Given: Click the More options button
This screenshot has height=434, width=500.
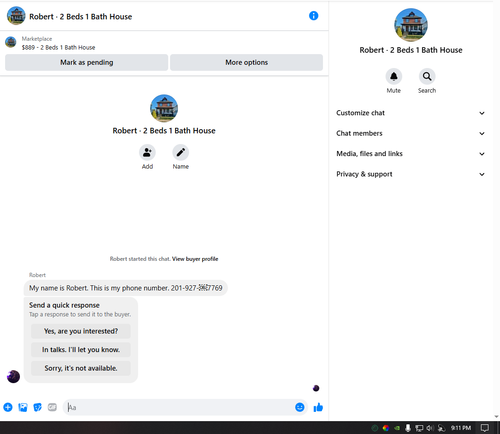Looking at the screenshot, I should pos(246,62).
